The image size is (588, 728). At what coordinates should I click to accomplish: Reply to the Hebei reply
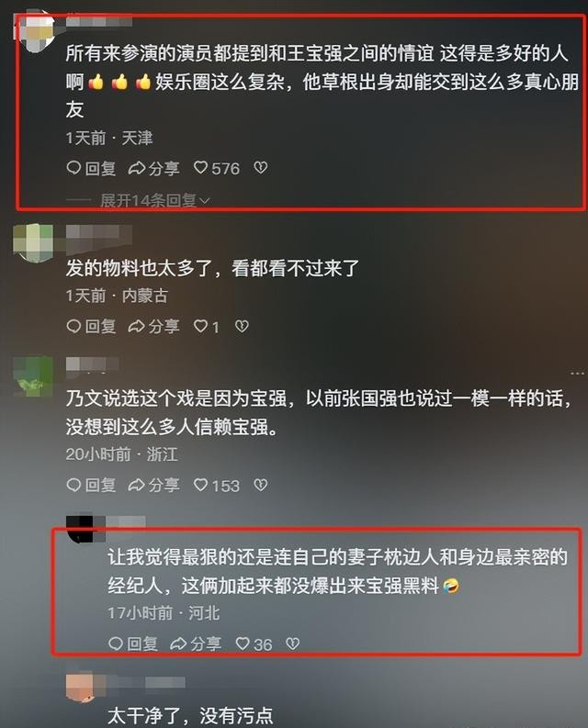tap(133, 644)
